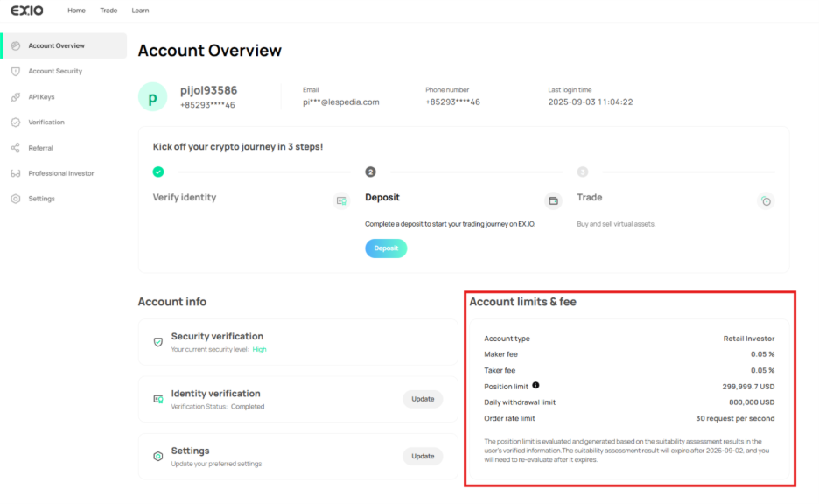Click the green Verify identity checkmark
The height and width of the screenshot is (504, 819).
[158, 171]
